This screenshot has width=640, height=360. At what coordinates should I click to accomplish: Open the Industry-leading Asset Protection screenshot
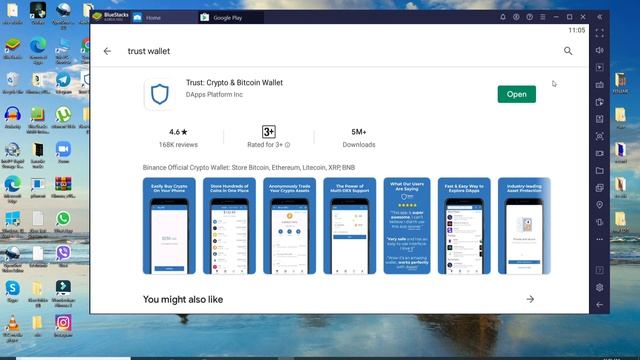(x=524, y=226)
